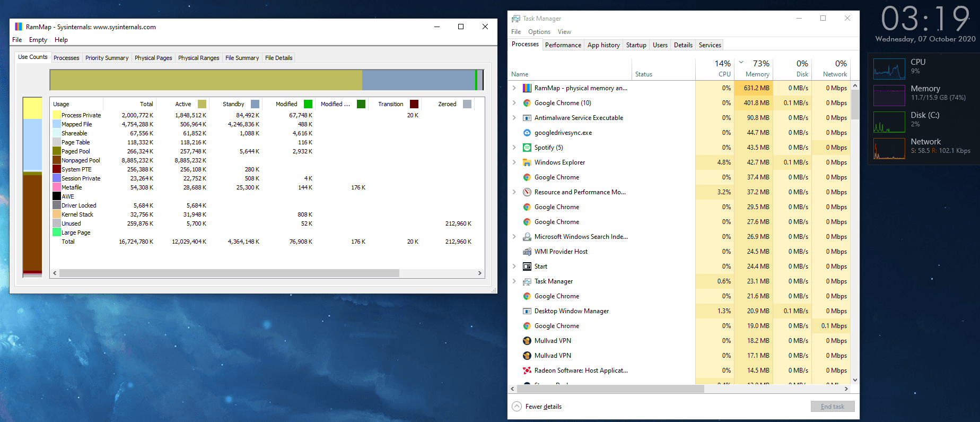Sort processes by the Memory column header

pyautogui.click(x=754, y=68)
